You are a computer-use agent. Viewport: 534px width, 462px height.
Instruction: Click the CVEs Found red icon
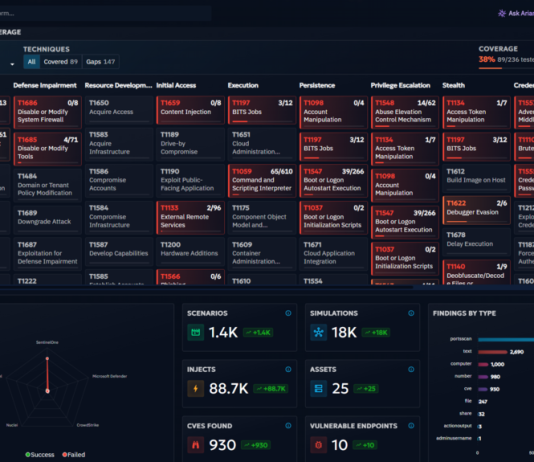195,445
